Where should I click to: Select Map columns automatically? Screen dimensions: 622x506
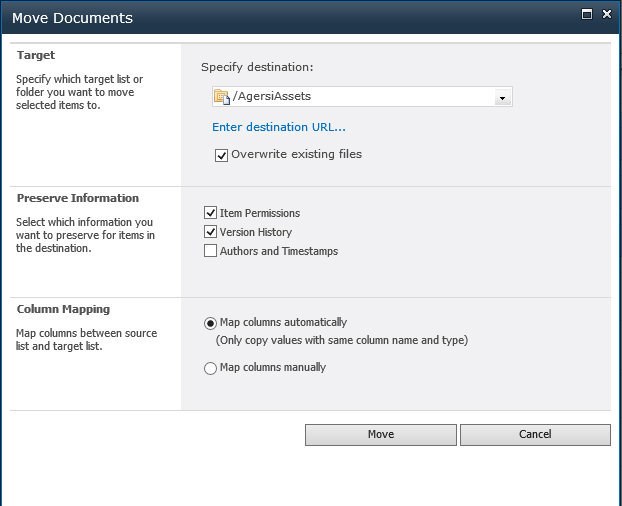(x=210, y=323)
